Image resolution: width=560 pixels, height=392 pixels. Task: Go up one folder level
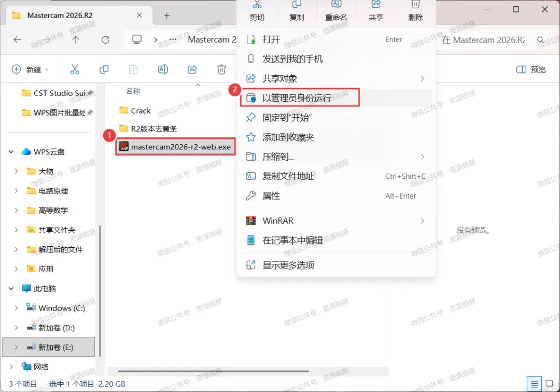click(x=76, y=39)
